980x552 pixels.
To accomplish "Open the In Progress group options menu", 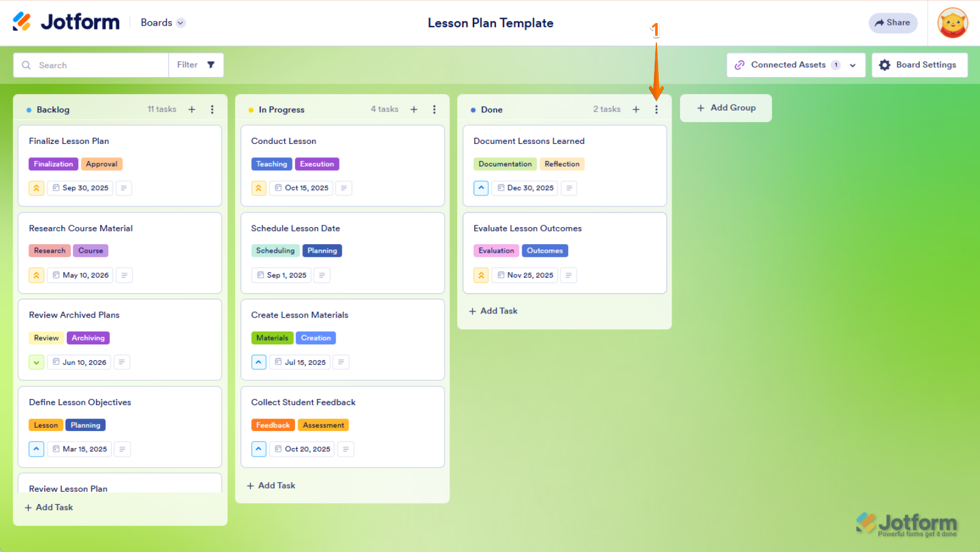I will pyautogui.click(x=434, y=109).
